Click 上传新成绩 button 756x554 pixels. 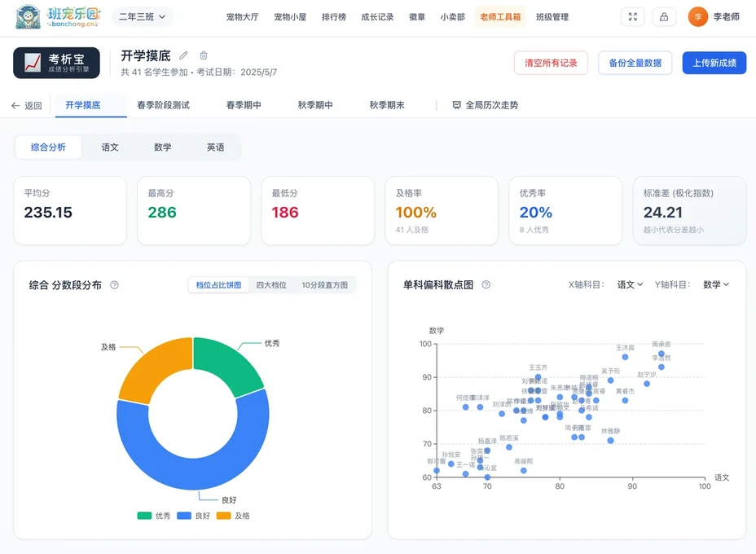click(714, 63)
